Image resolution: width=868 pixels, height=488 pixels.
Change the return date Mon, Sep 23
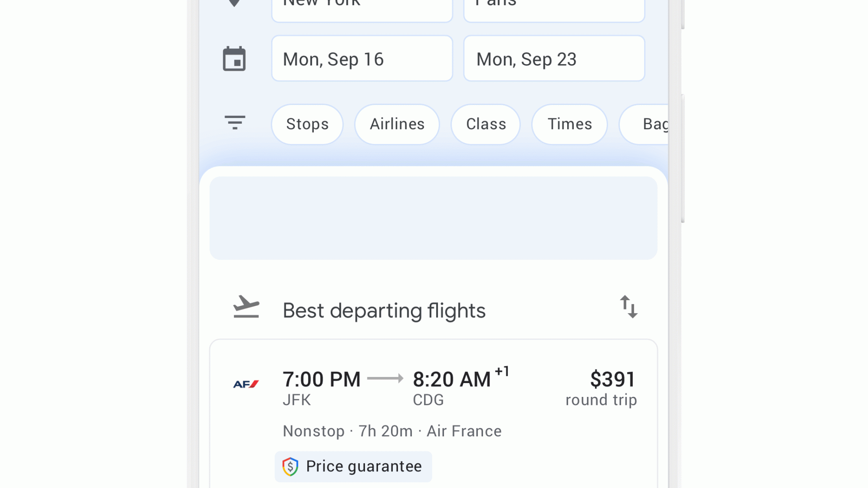click(x=554, y=59)
